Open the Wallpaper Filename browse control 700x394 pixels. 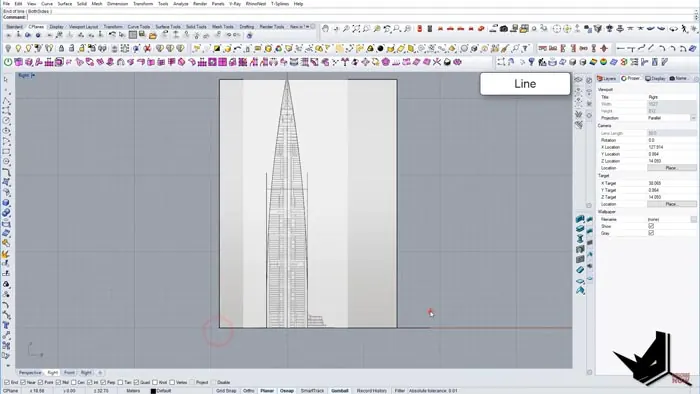[x=693, y=219]
